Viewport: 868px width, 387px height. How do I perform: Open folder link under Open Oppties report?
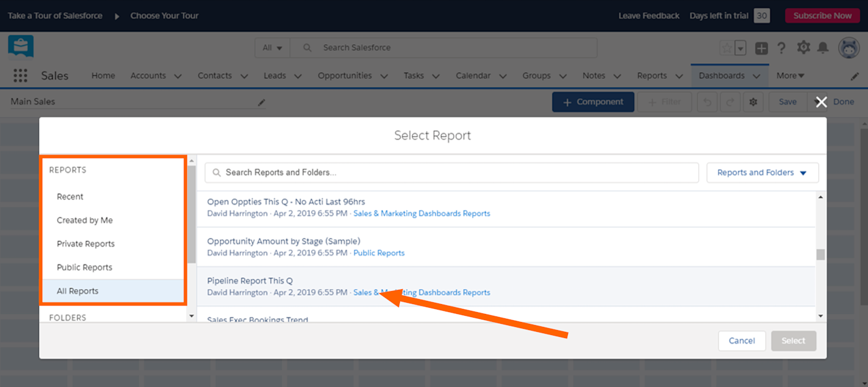click(x=422, y=213)
